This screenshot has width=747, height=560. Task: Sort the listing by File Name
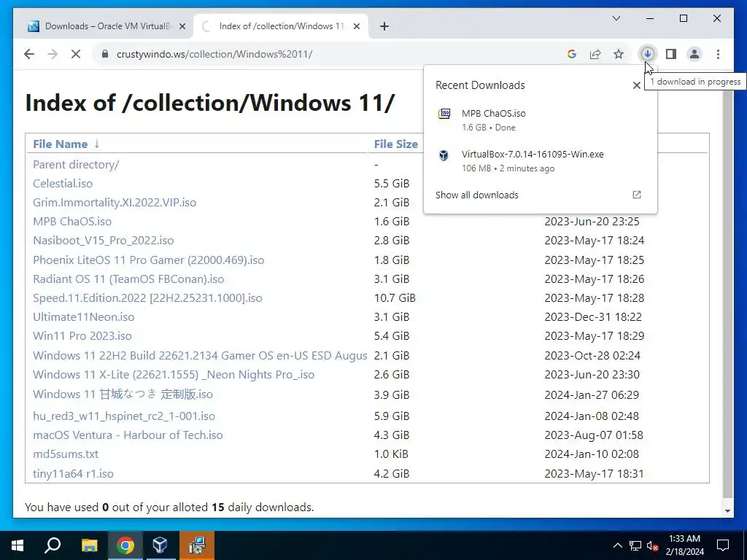60,144
